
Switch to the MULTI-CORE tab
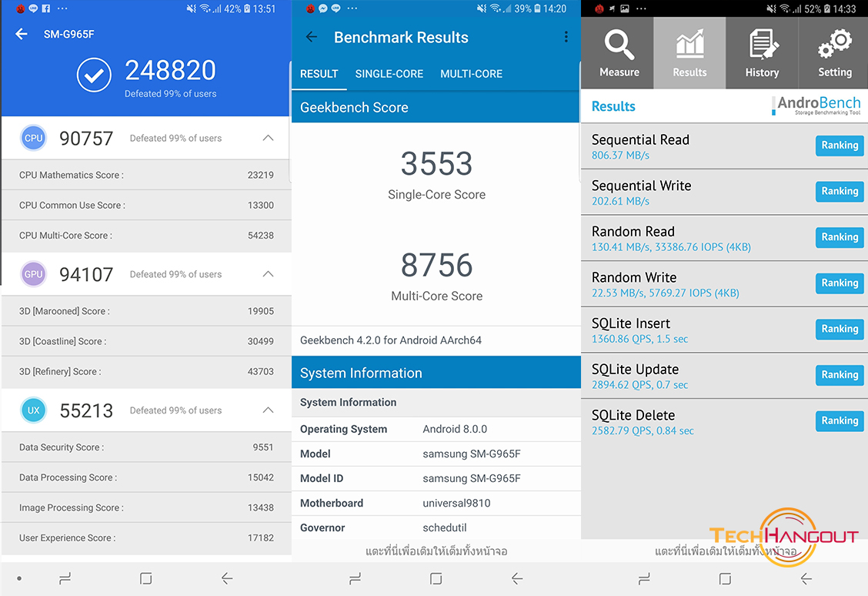click(x=472, y=74)
